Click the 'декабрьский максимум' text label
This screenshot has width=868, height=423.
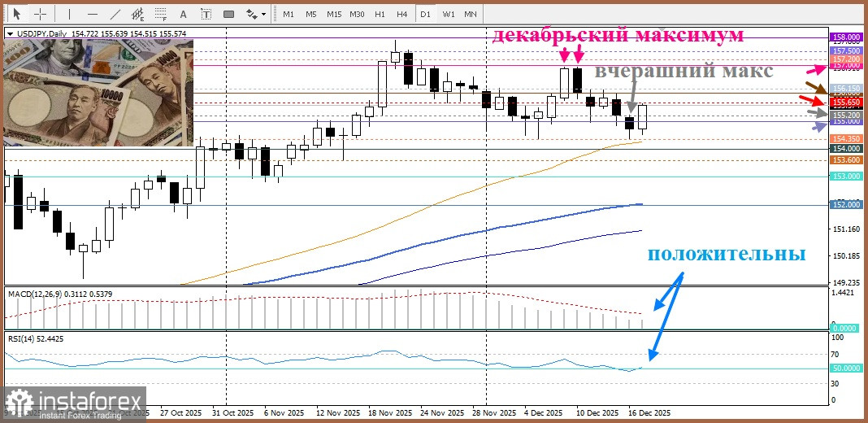[618, 36]
